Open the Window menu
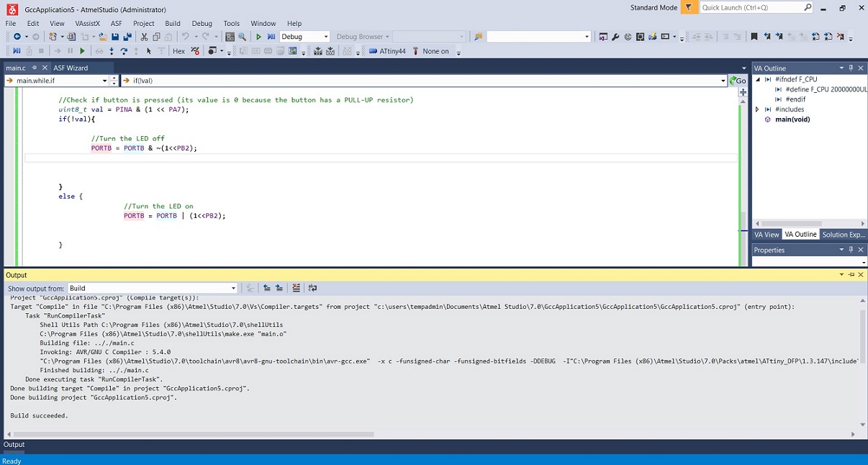Screen dimensions: 868x465 click(x=263, y=23)
